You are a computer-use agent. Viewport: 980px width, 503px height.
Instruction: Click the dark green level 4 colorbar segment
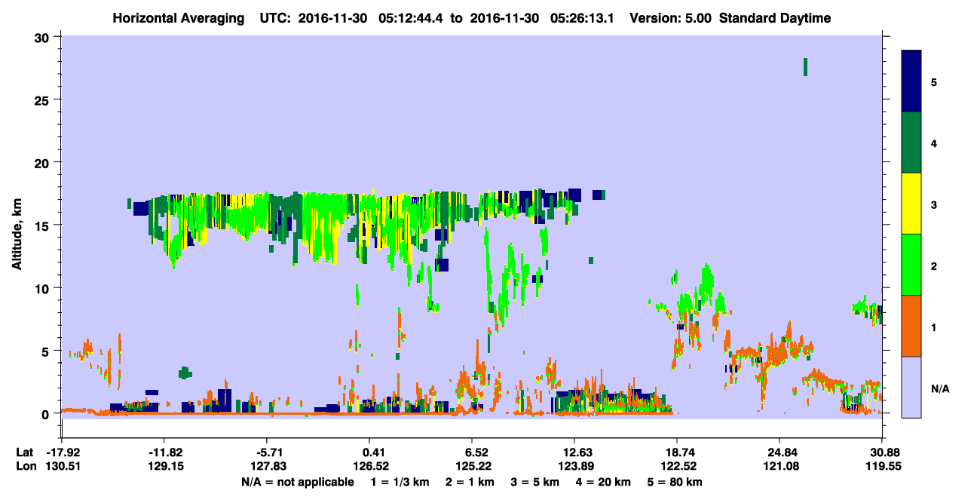coord(912,143)
